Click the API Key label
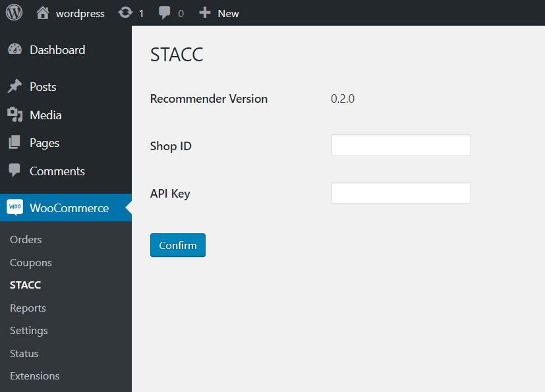The image size is (545, 392). tap(170, 194)
